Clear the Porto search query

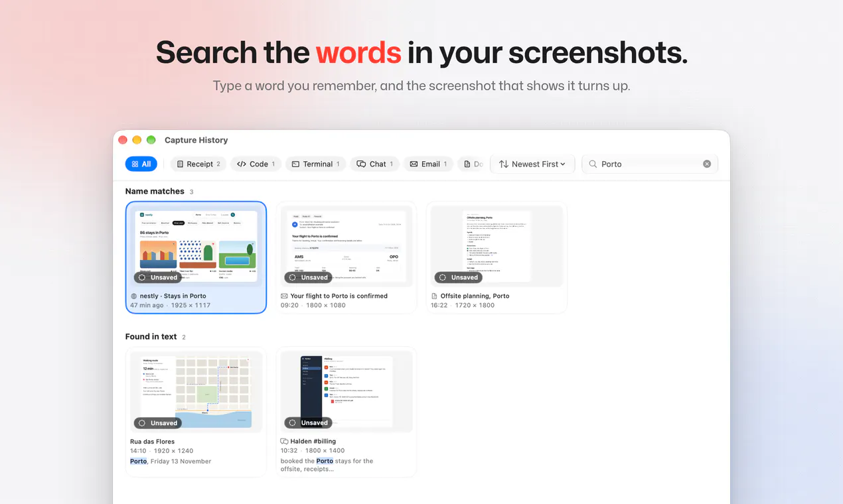pos(707,164)
